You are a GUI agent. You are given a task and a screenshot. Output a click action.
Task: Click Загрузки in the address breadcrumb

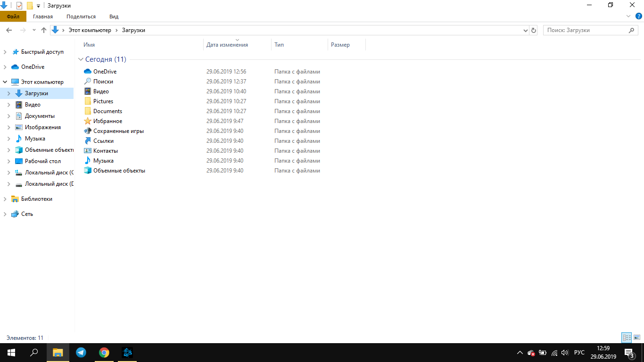click(x=133, y=30)
